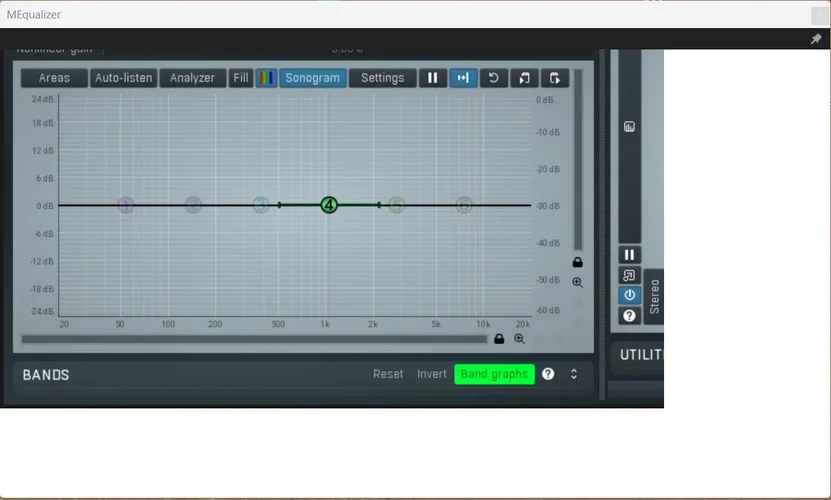Click the horizontal graph scrollbar
The image size is (831, 500).
pyautogui.click(x=254, y=339)
